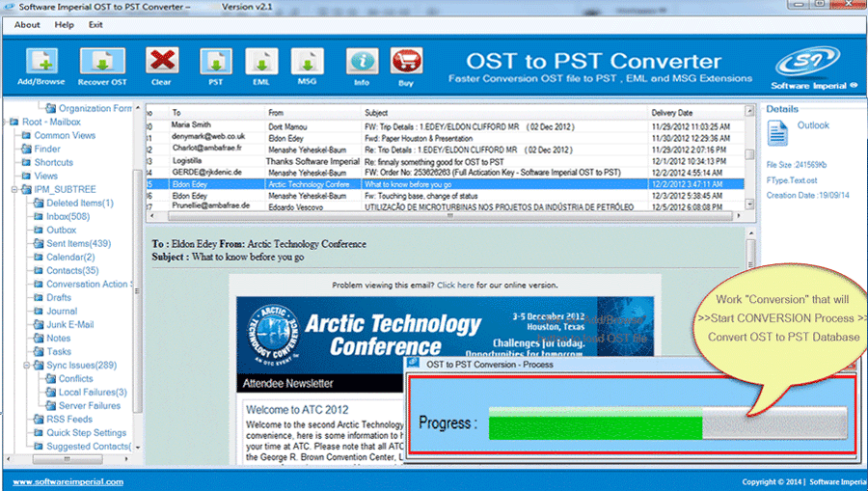Select the email to GERDE@rjkdenic.de
Viewport: 868px width, 491px height.
tap(445, 173)
